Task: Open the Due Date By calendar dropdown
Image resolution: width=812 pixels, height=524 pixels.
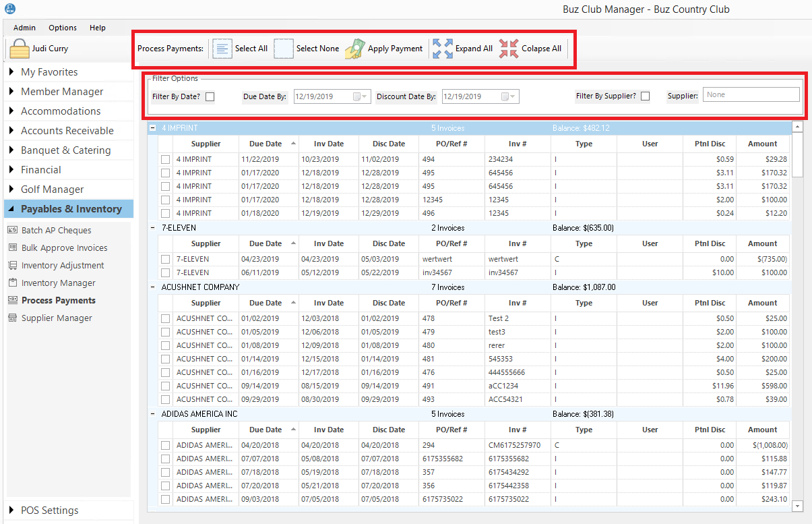Action: 362,96
